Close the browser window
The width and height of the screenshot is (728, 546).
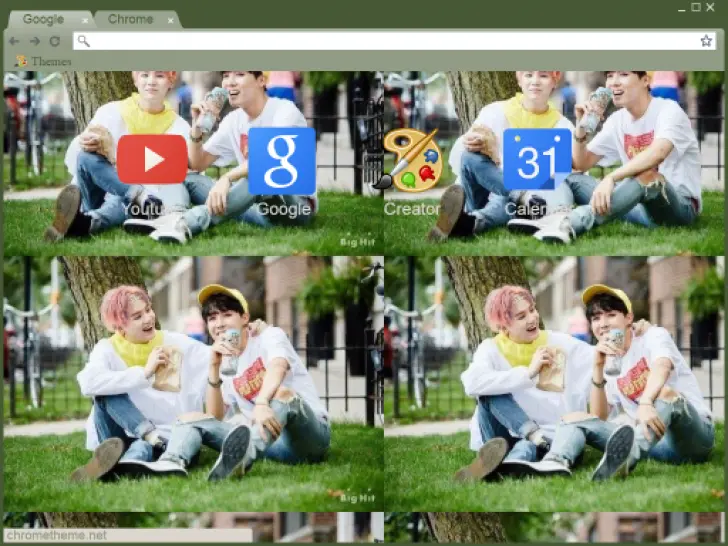[711, 8]
